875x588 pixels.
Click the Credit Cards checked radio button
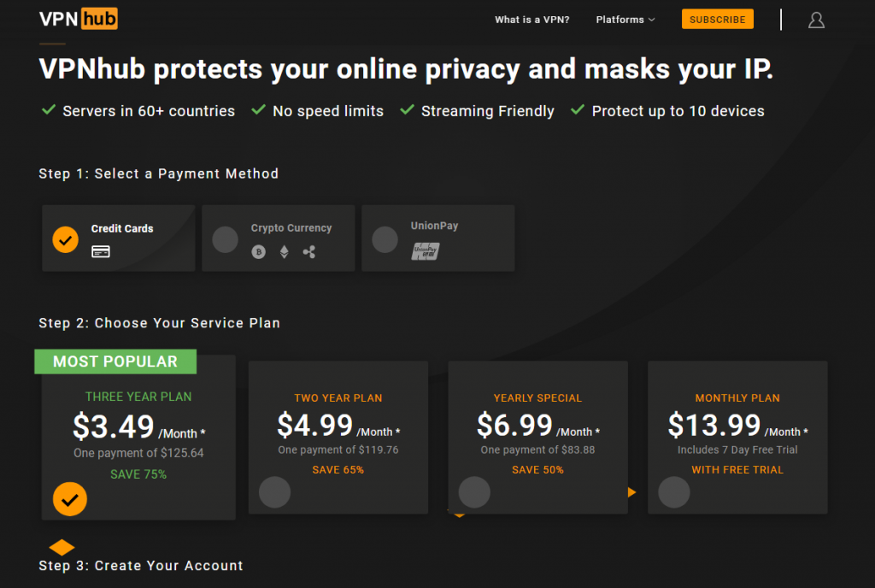click(65, 240)
